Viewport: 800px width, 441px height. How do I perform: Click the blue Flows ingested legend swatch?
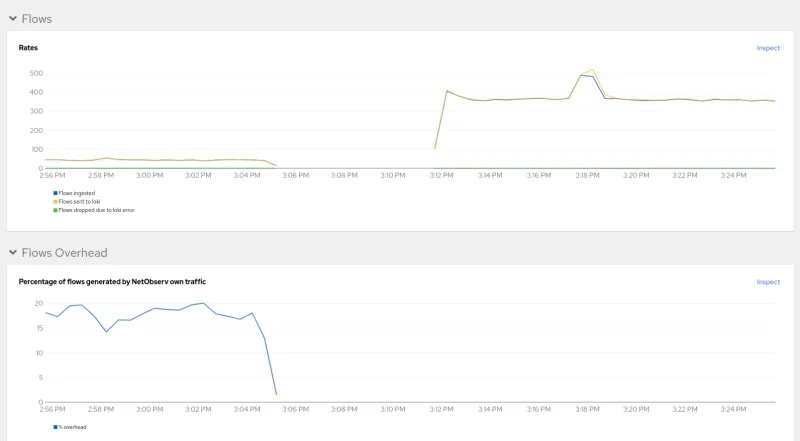55,193
